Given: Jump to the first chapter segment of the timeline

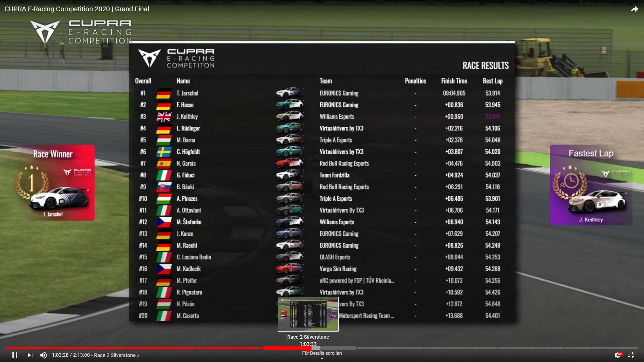Looking at the screenshot, I should 29,348.
